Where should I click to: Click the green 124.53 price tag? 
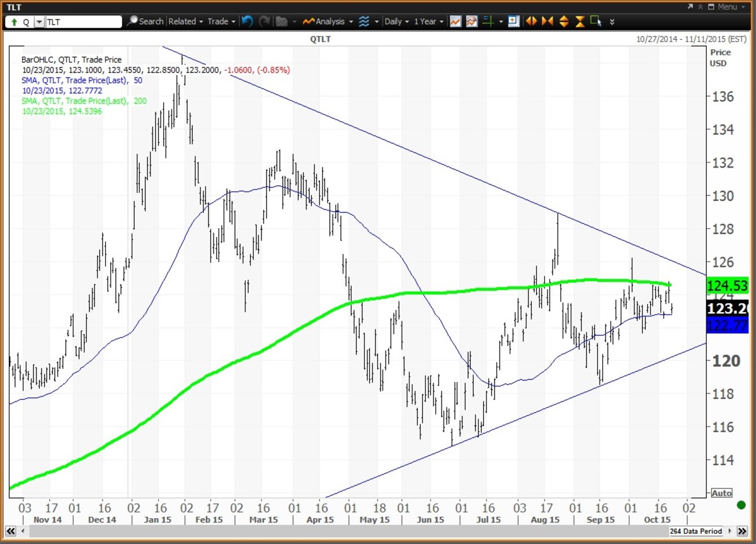point(727,286)
